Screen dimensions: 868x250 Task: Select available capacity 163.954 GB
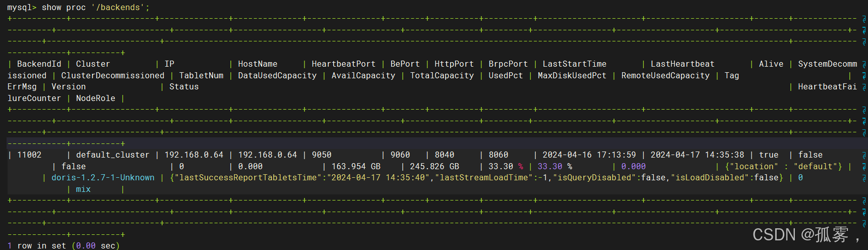click(x=356, y=167)
